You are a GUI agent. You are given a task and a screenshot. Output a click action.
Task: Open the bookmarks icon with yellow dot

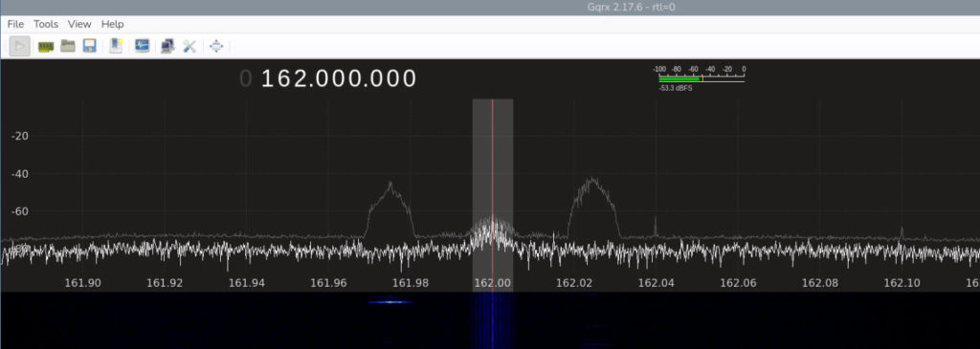click(116, 46)
